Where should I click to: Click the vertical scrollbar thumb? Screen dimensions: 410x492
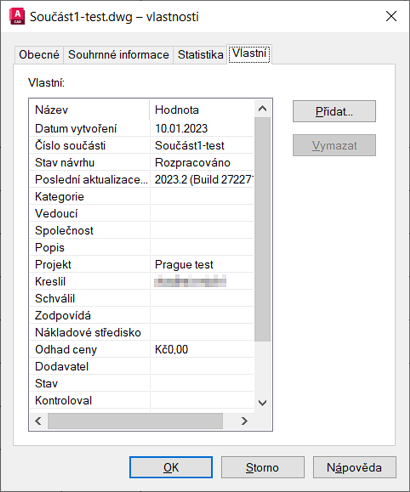click(x=262, y=229)
